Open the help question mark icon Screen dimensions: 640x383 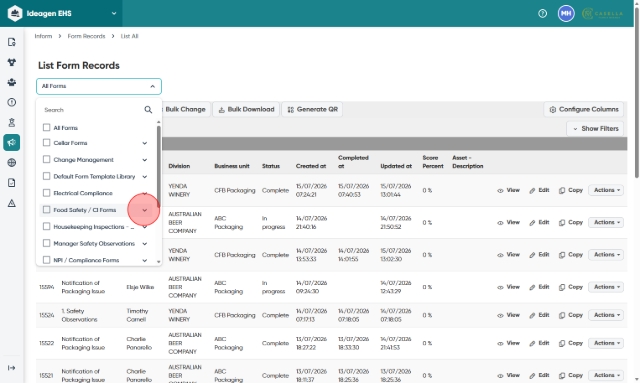coord(542,13)
